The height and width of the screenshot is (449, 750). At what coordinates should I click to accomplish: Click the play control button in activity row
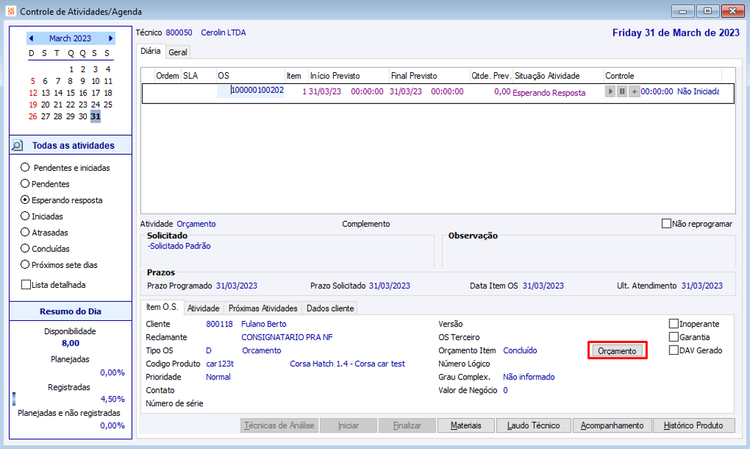click(x=610, y=91)
